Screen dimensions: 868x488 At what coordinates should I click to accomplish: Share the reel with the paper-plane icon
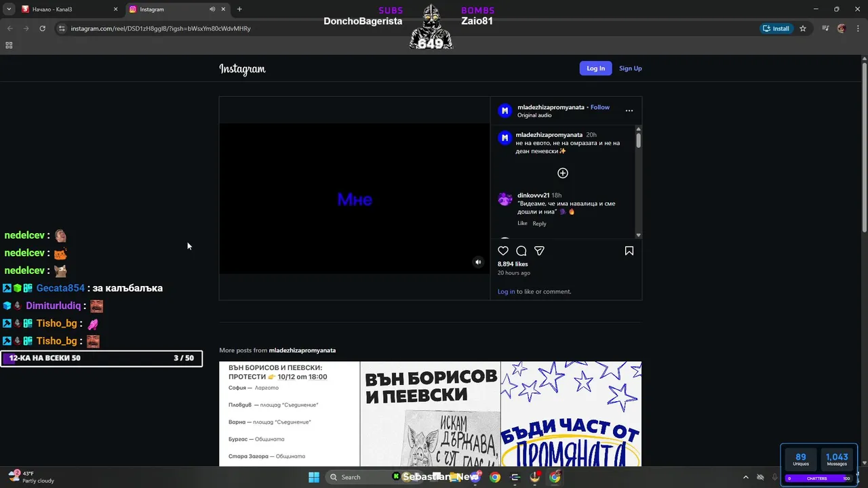click(540, 251)
